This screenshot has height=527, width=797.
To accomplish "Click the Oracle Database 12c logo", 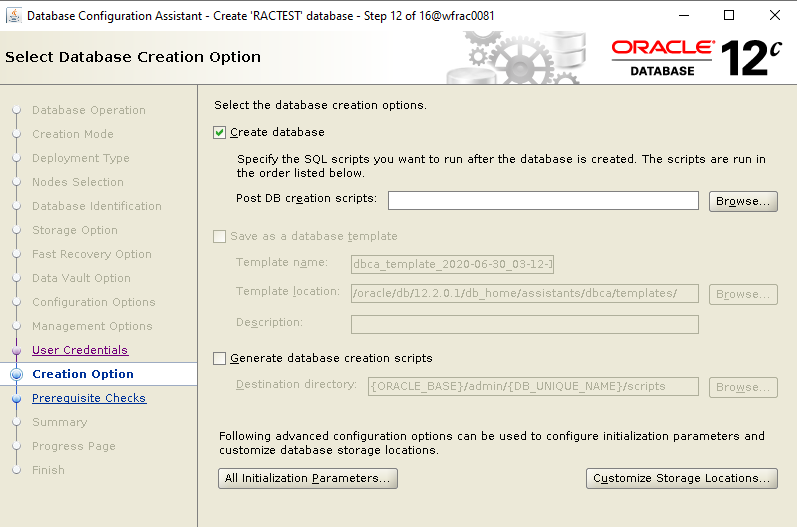I will click(x=696, y=57).
